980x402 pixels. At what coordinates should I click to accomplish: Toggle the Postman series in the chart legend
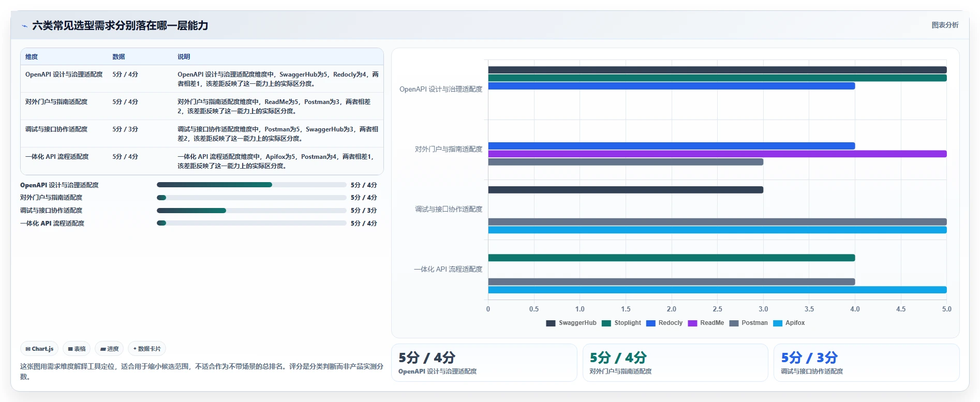(x=749, y=323)
